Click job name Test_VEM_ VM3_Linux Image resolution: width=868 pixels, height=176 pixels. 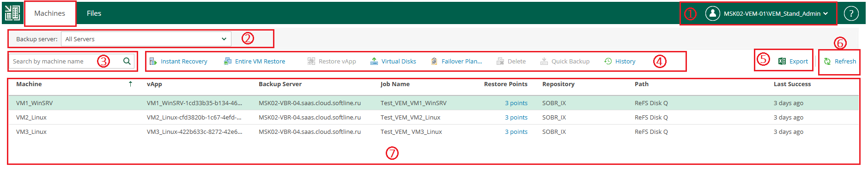click(411, 132)
